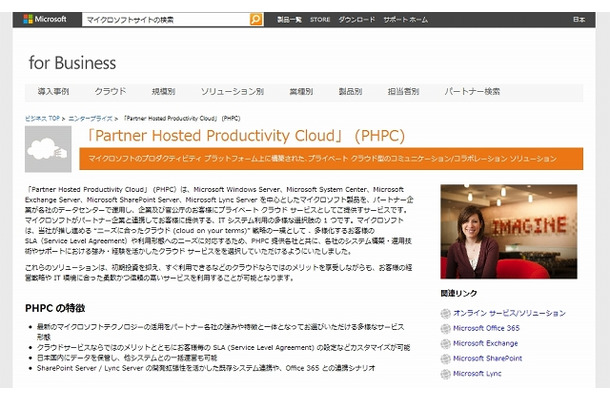Select the 日本 region link
The width and height of the screenshot is (610, 400).
pos(579,19)
